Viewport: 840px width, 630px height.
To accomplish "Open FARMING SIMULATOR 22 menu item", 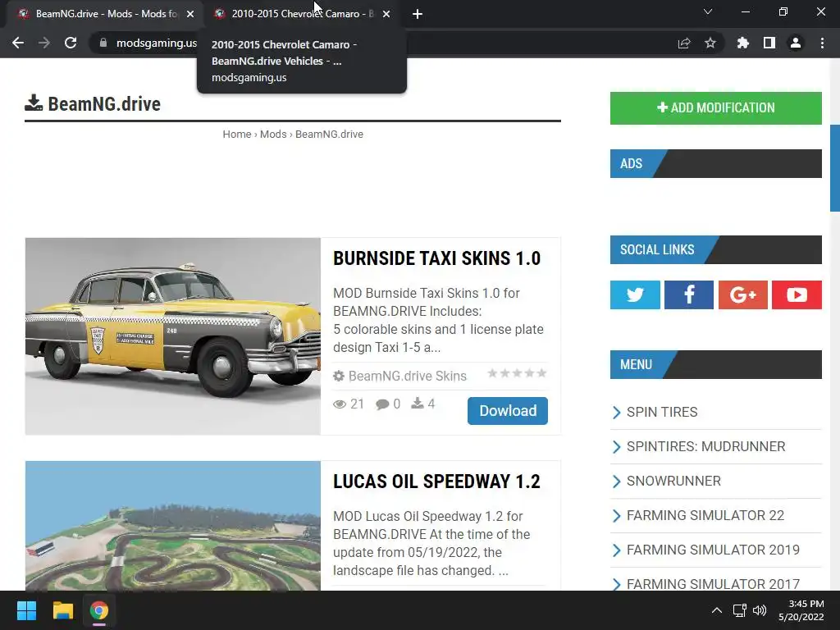I will pos(705,515).
